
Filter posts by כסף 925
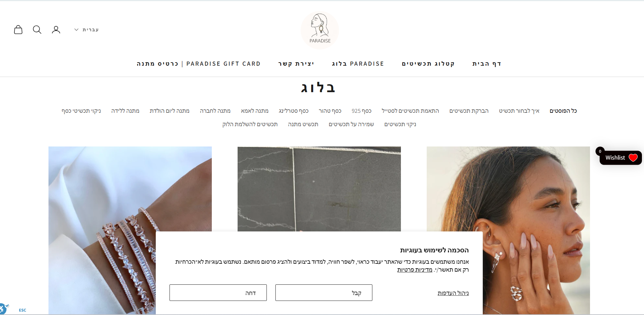(x=361, y=111)
